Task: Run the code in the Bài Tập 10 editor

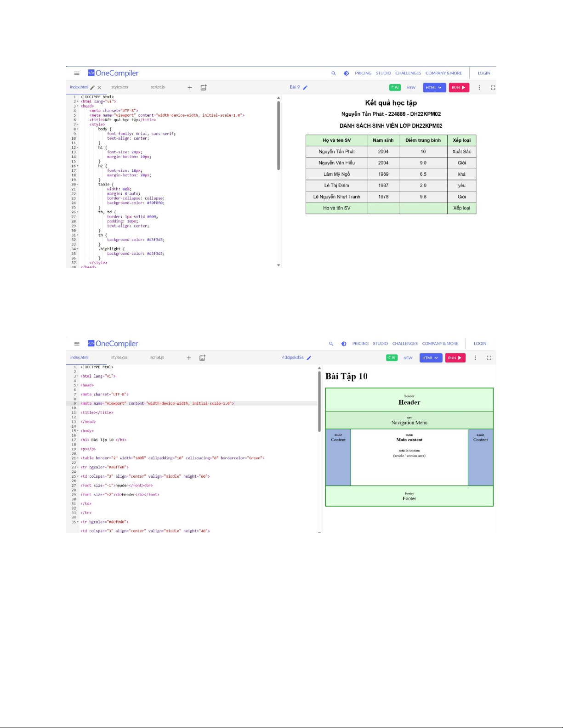Action: [x=455, y=358]
